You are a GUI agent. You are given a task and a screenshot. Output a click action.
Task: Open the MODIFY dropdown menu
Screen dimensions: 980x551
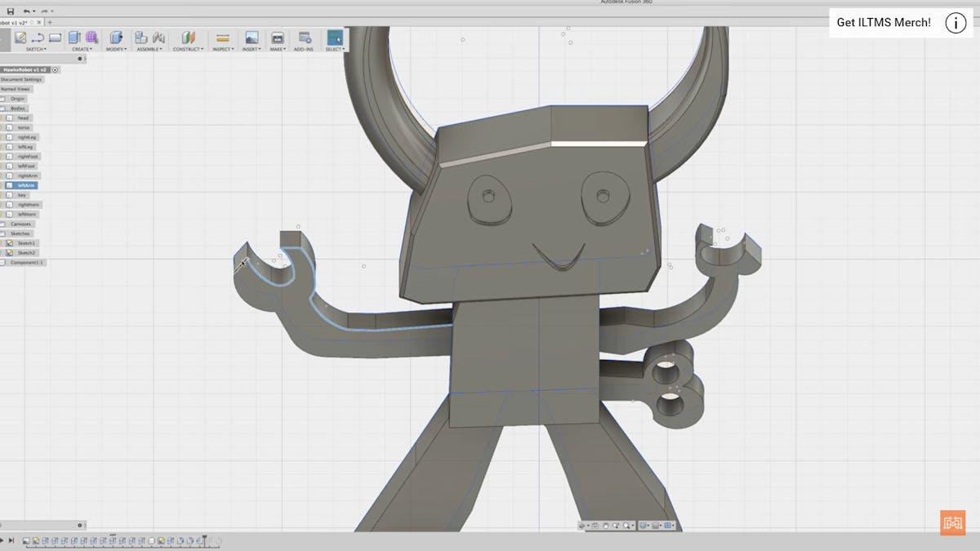[116, 49]
